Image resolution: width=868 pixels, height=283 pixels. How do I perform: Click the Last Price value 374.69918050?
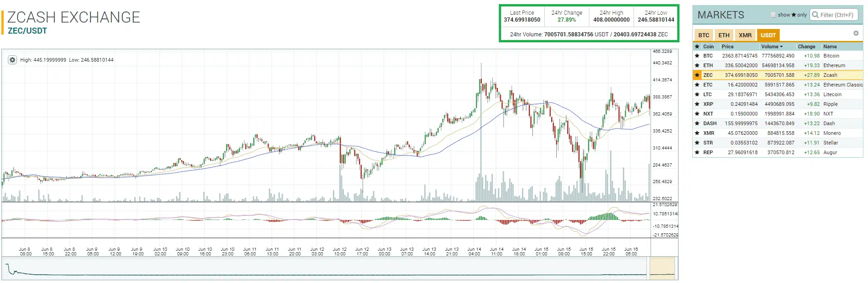pyautogui.click(x=522, y=20)
